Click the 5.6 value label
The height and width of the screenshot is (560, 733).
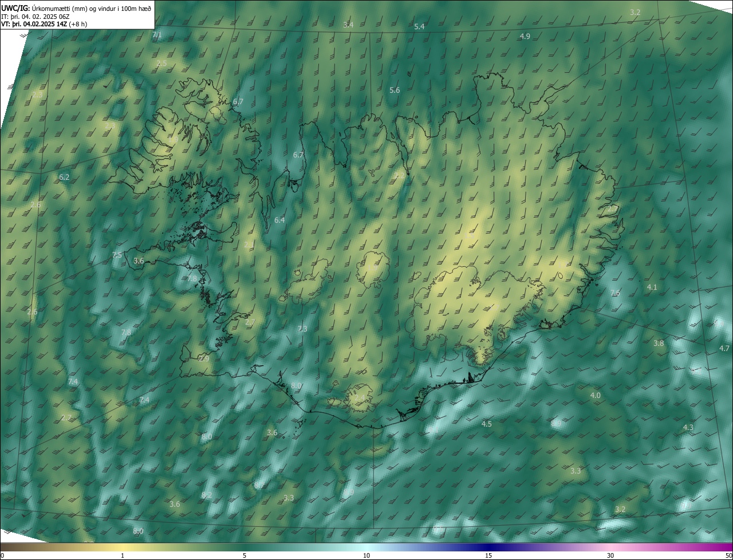point(395,90)
